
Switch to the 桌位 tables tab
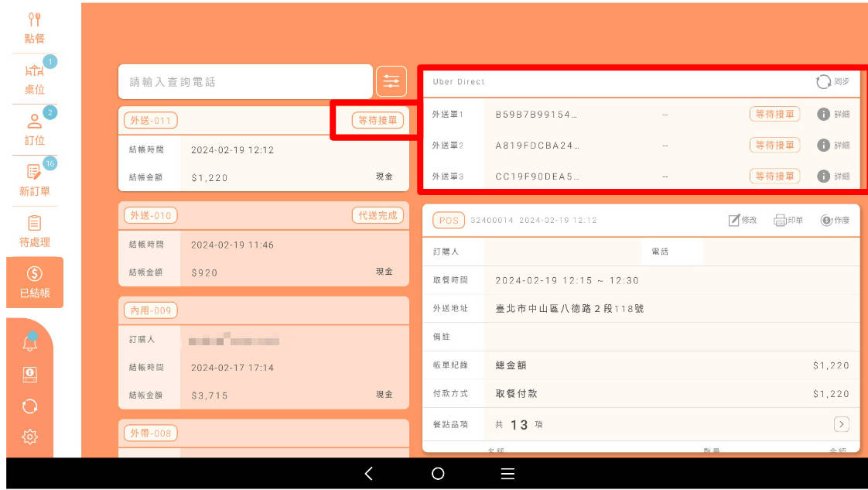coord(34,79)
